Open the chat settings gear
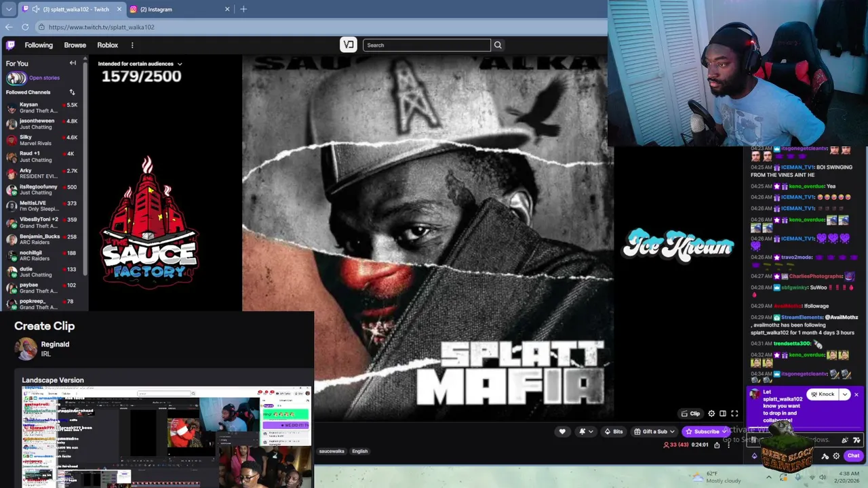Viewport: 868px width, 488px height. [x=836, y=456]
